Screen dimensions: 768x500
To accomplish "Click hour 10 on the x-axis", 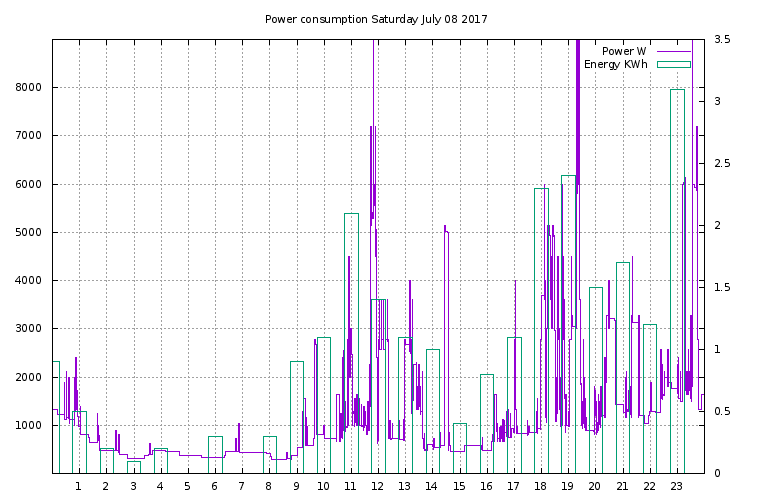I will (323, 487).
